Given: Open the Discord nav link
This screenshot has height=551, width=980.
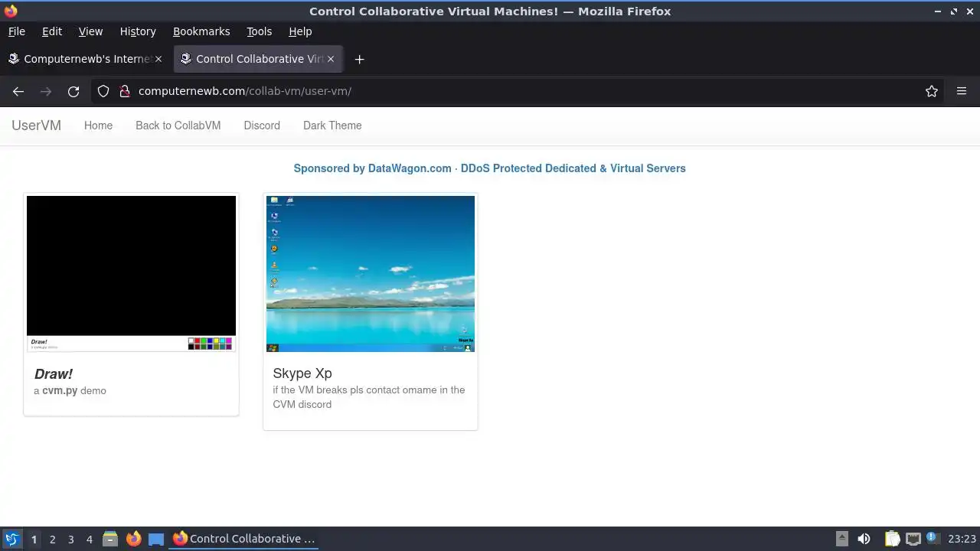Looking at the screenshot, I should (x=262, y=126).
